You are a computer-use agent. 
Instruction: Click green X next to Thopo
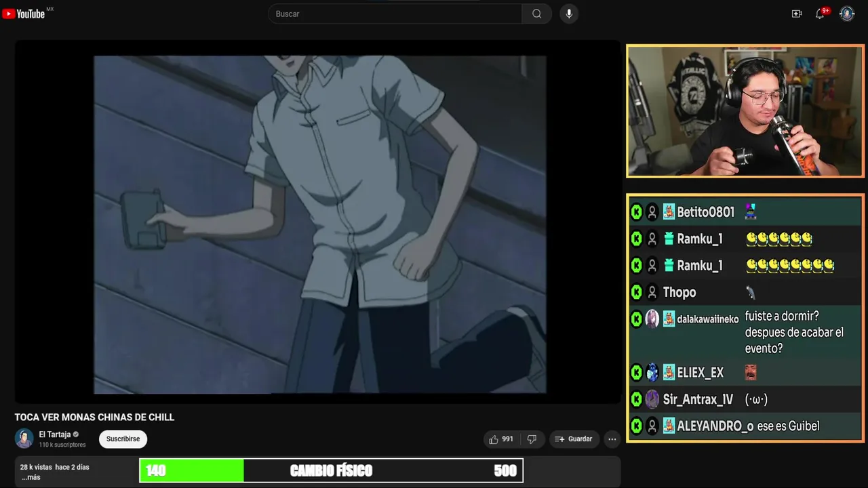pyautogui.click(x=637, y=292)
